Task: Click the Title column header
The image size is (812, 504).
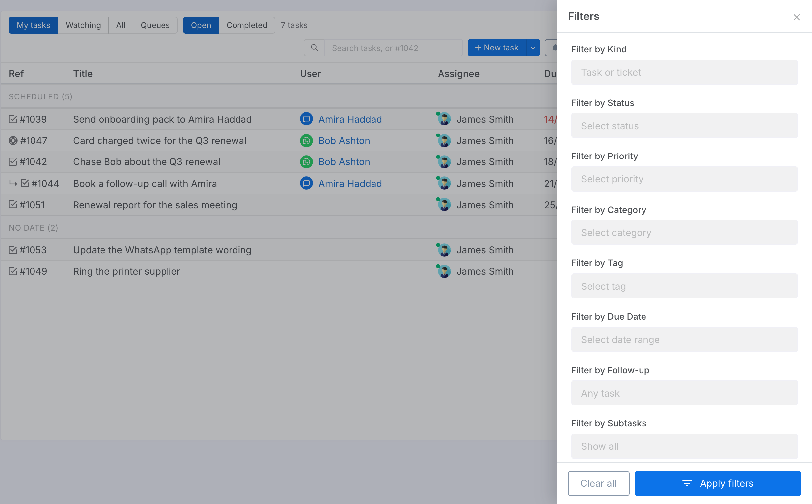Action: [x=83, y=73]
